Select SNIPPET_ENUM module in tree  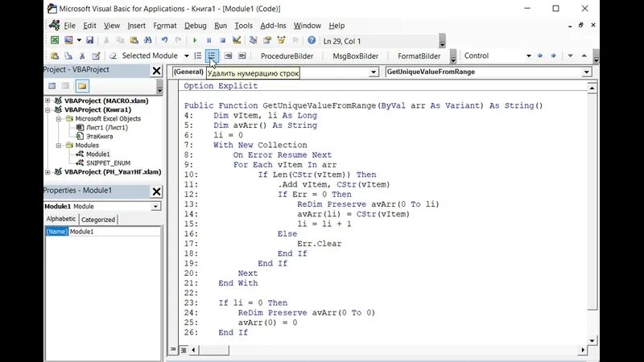tap(108, 163)
